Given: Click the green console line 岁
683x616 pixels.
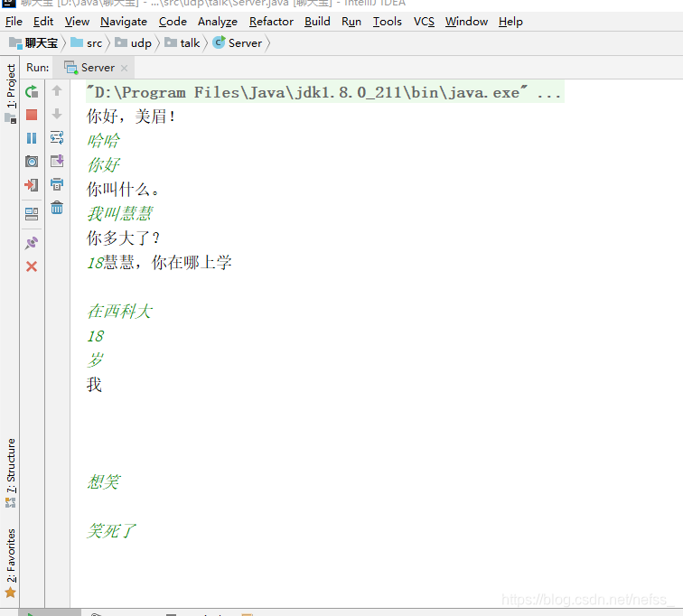Looking at the screenshot, I should click(x=95, y=360).
